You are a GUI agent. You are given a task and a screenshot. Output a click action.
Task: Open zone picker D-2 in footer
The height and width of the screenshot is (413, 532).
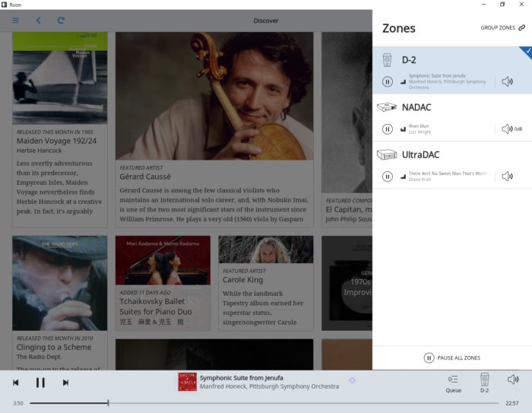pos(485,383)
